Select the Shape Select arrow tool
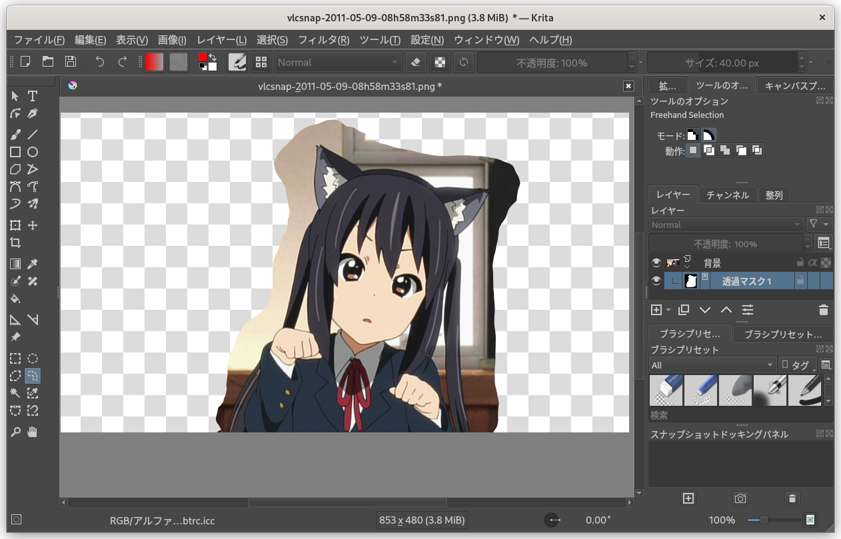 pyautogui.click(x=15, y=96)
